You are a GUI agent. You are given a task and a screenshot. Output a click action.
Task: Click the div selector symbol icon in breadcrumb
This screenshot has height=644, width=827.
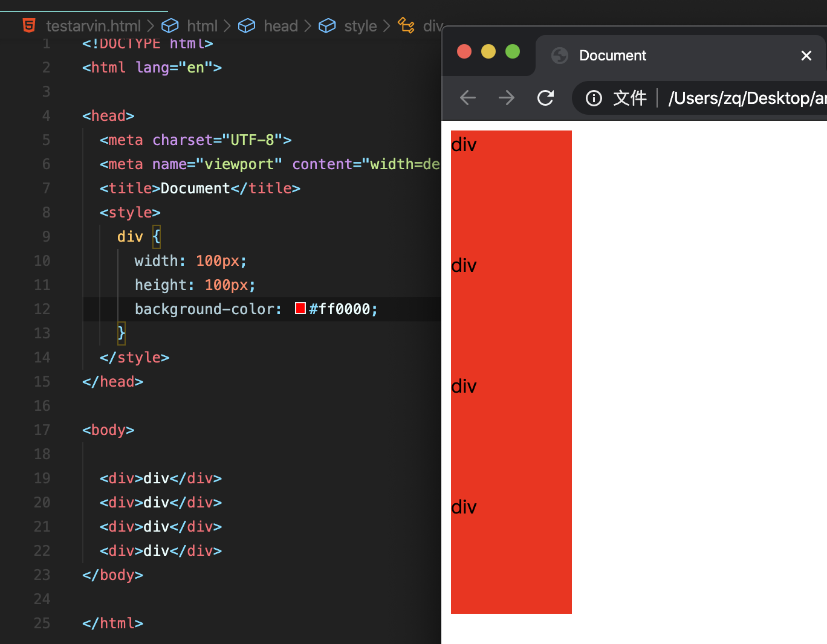coord(406,25)
